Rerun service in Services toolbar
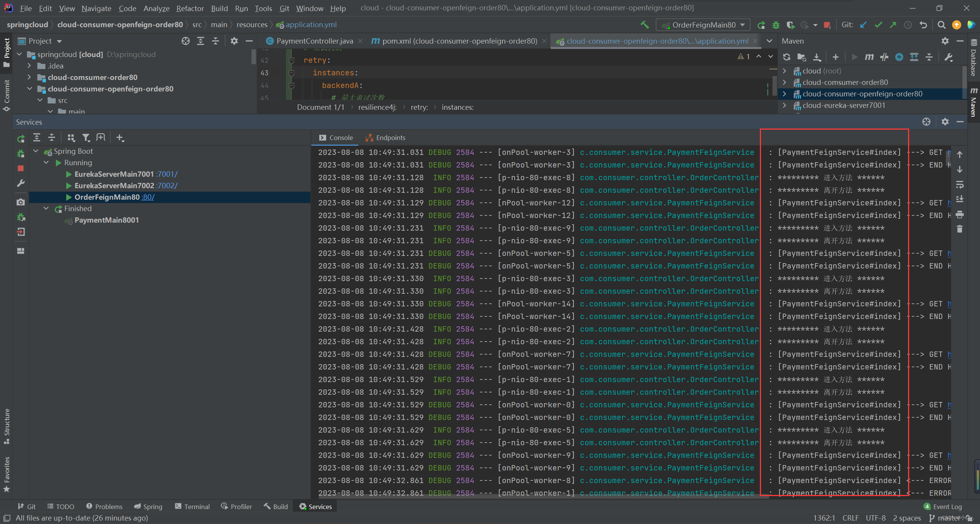Image resolution: width=980 pixels, height=524 pixels. (21, 138)
